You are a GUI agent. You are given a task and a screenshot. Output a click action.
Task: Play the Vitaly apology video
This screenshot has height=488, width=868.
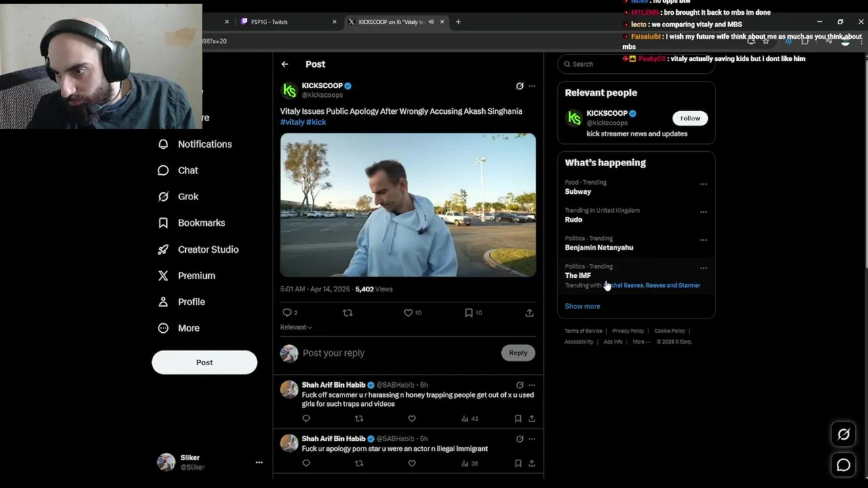coord(408,205)
